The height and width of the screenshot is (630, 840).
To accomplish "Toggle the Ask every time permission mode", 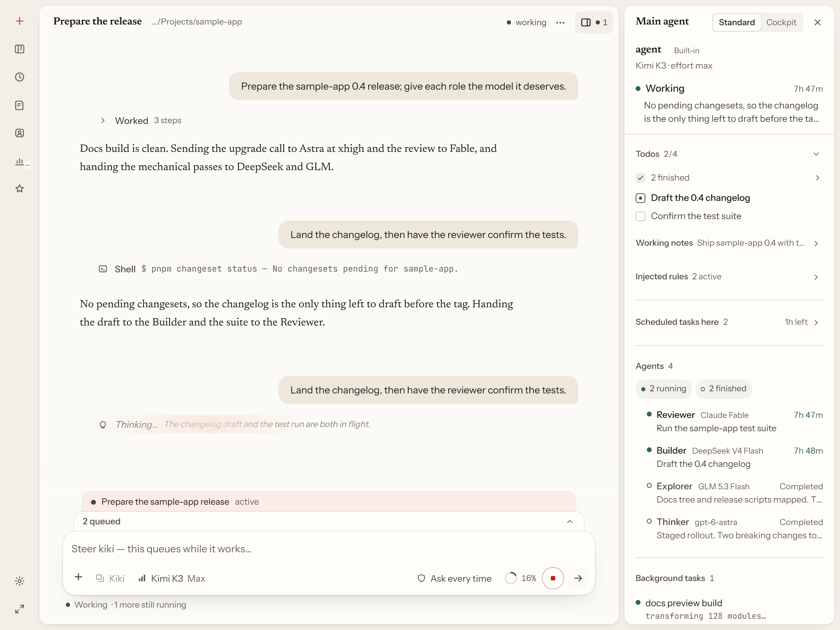I will pos(454,578).
